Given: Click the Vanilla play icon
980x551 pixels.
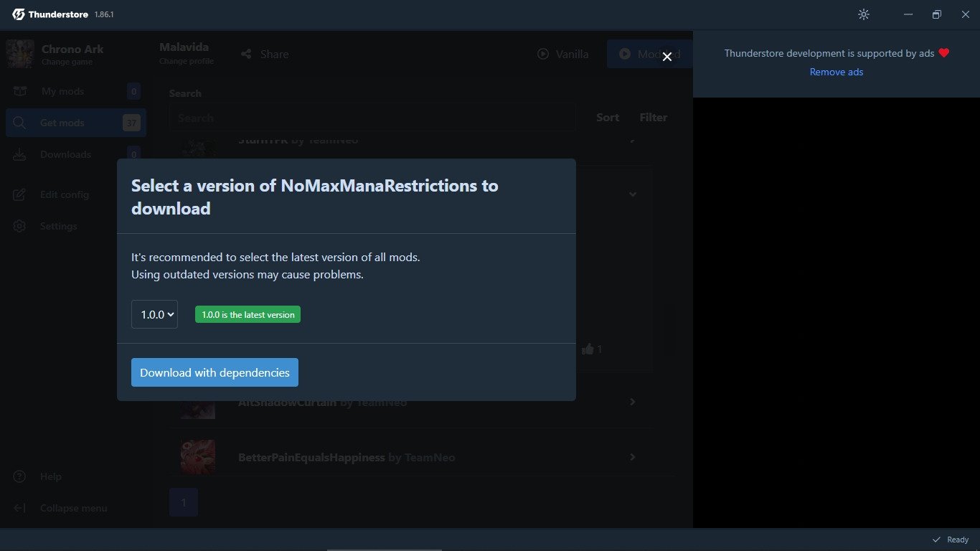Looking at the screenshot, I should click(x=543, y=54).
